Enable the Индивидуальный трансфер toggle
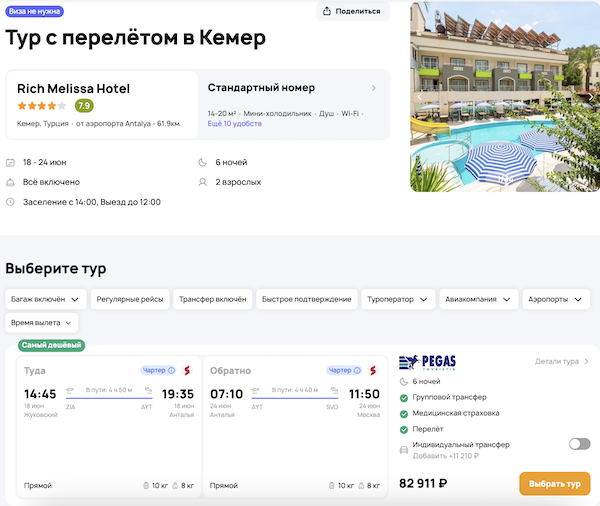The image size is (600, 506). [579, 443]
